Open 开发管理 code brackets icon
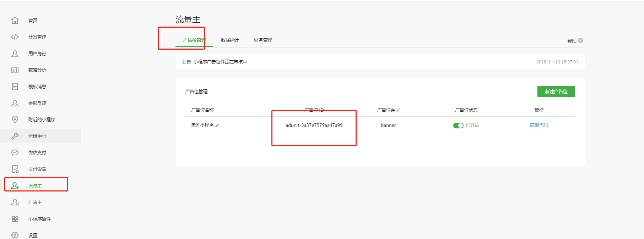The height and width of the screenshot is (239, 644). tap(15, 37)
